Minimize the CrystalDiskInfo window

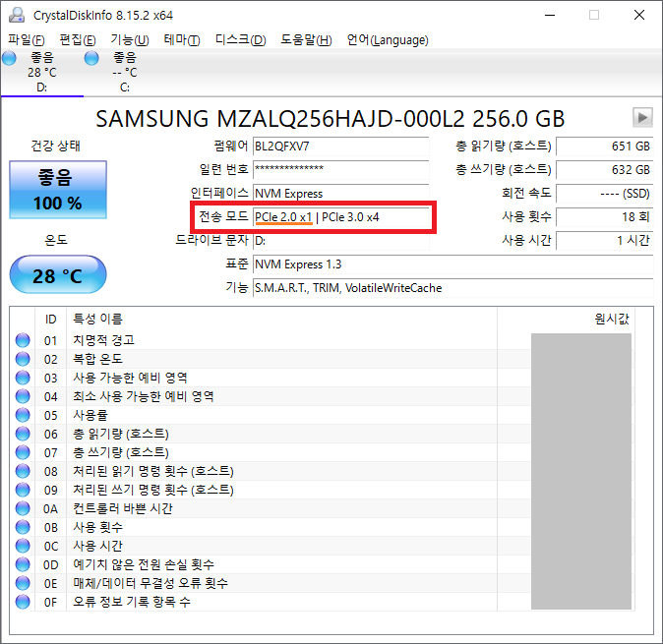point(550,15)
